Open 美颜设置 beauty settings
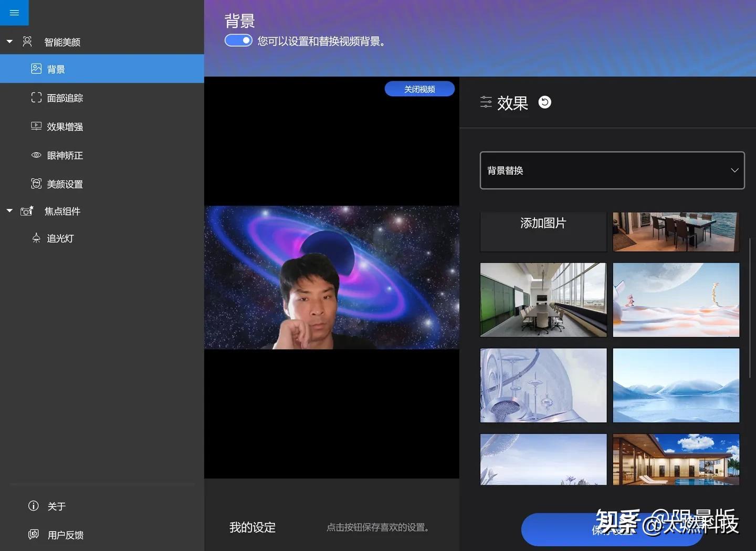This screenshot has width=756, height=551. coord(36,184)
